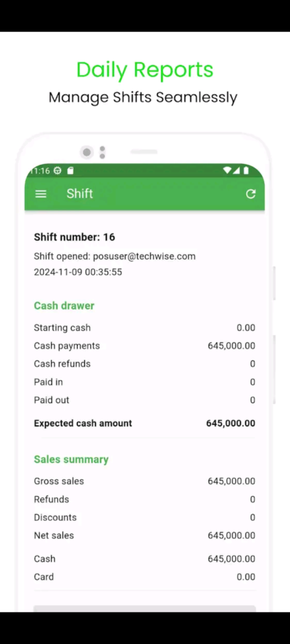Viewport: 290px width, 644px height.
Task: Tap the SD card status bar icon
Action: pos(70,171)
